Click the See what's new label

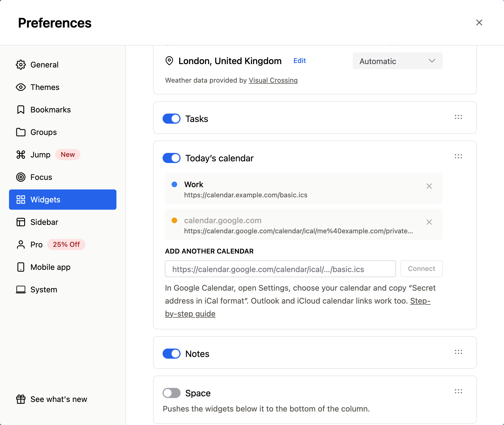(59, 399)
